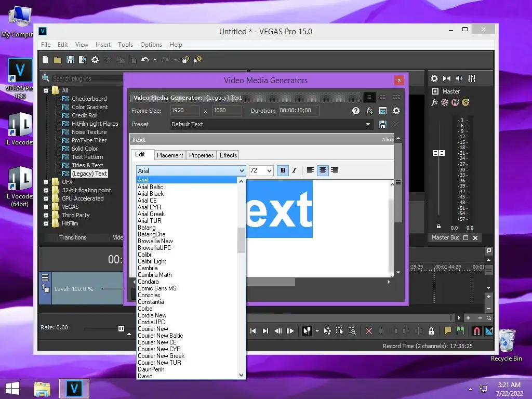Set text alignment to left
This screenshot has width=532, height=399.
(310, 170)
